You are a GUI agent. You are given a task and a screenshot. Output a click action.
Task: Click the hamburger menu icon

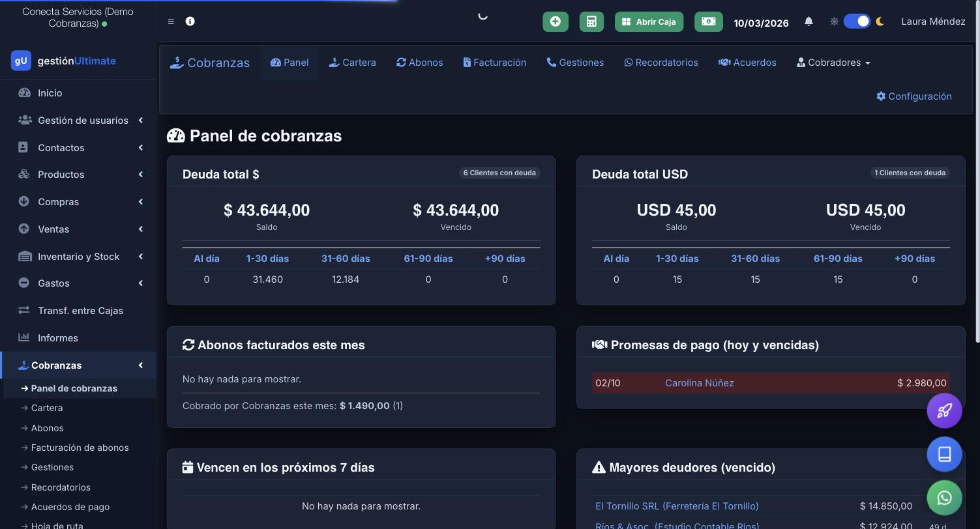click(x=171, y=21)
